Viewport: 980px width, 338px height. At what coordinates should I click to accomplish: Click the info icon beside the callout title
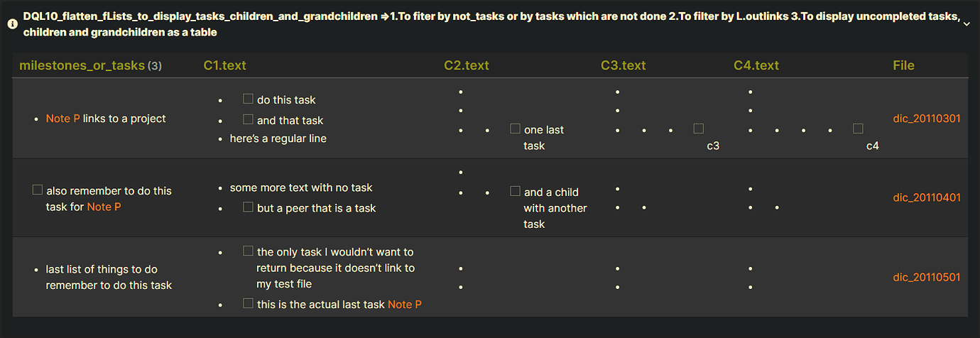(x=13, y=23)
